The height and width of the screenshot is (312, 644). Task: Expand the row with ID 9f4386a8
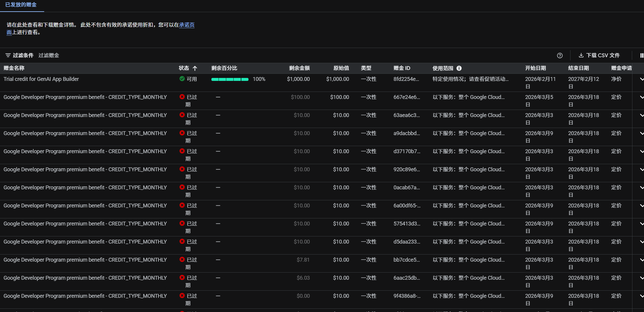point(642,296)
